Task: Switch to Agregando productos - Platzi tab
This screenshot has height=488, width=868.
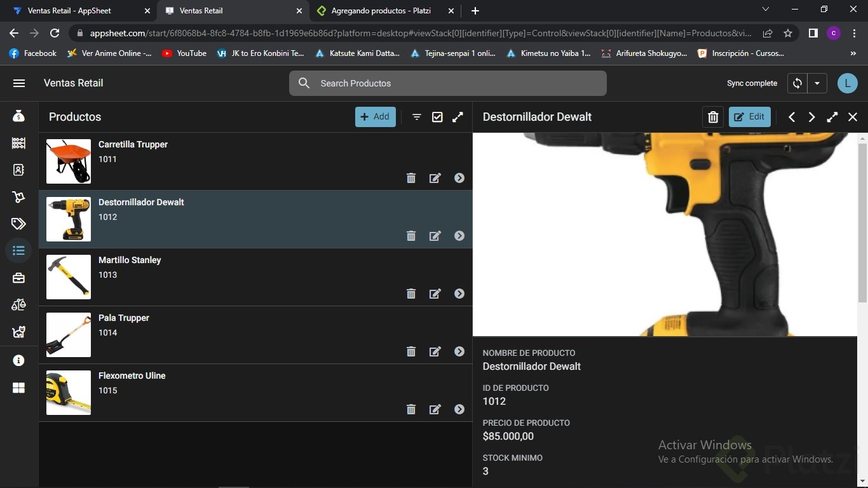Action: tap(385, 11)
